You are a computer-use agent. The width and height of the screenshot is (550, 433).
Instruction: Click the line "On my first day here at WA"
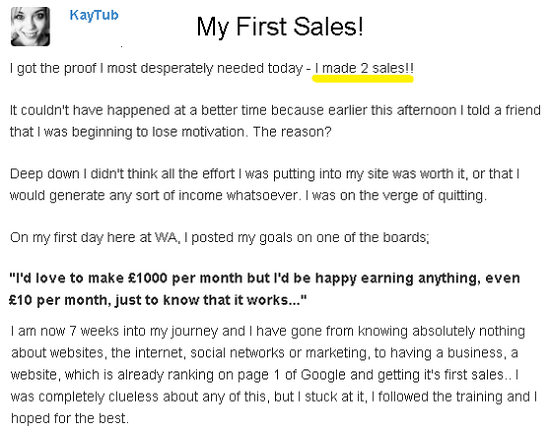coord(220,238)
